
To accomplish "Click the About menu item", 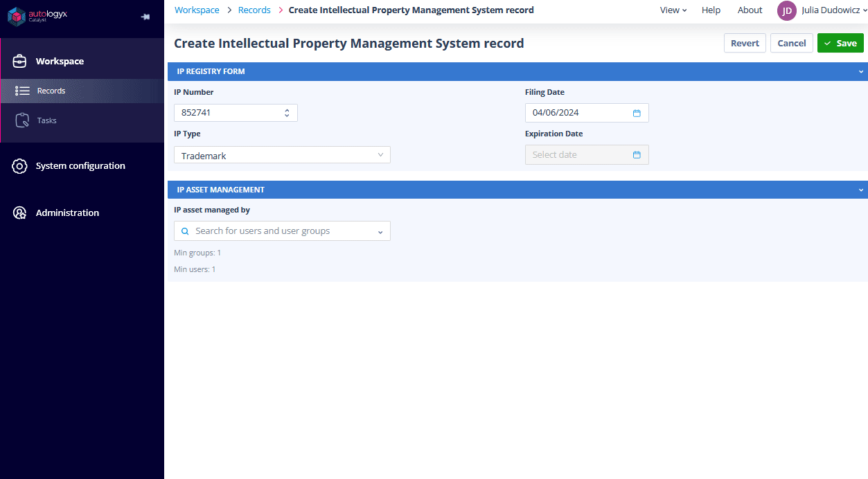I will click(x=750, y=10).
